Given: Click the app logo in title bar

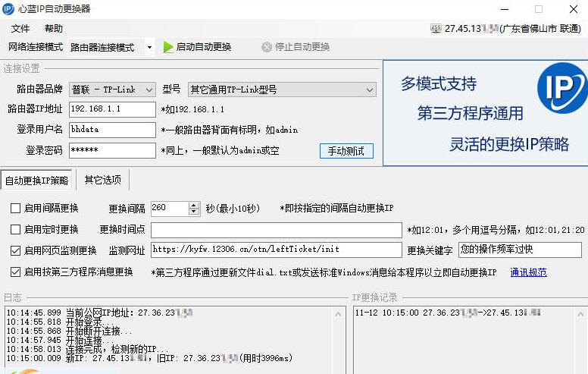Looking at the screenshot, I should [9, 9].
